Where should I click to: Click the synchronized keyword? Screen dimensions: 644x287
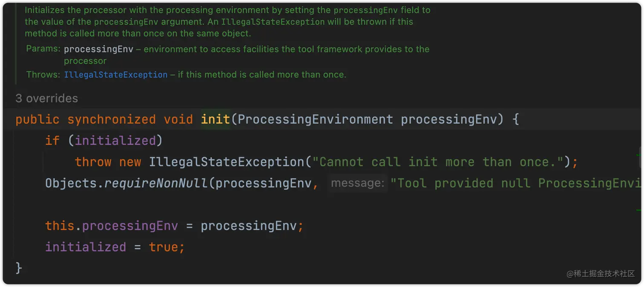pos(112,119)
